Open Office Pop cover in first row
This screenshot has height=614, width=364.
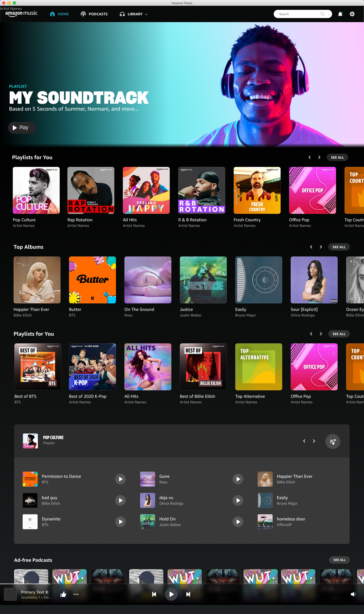point(313,190)
